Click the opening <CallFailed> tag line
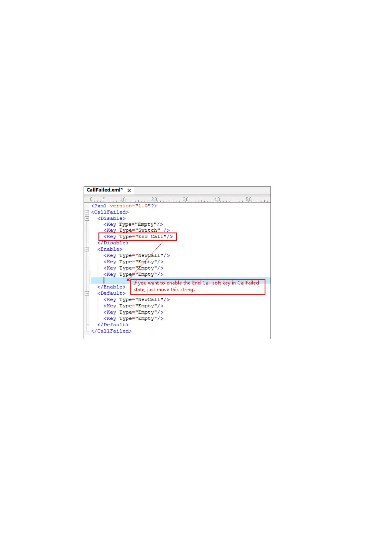This screenshot has width=392, height=554. (110, 212)
